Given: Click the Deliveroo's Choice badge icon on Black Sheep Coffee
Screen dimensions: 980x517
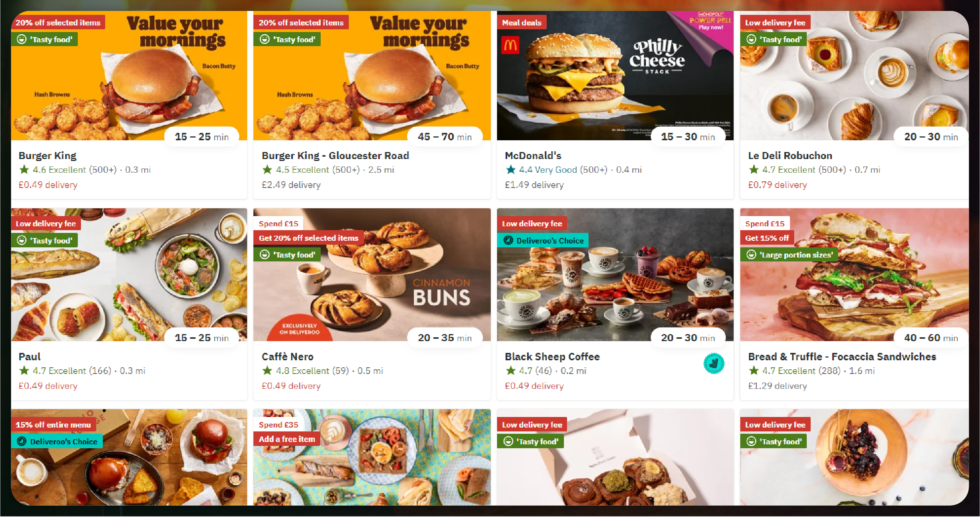Looking at the screenshot, I should point(508,240).
